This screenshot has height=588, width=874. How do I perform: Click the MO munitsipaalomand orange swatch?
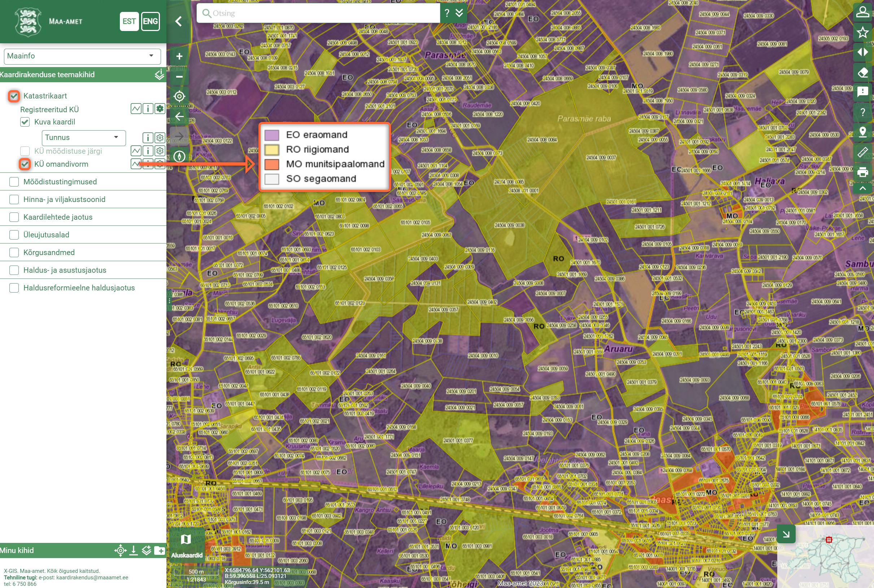pos(272,164)
